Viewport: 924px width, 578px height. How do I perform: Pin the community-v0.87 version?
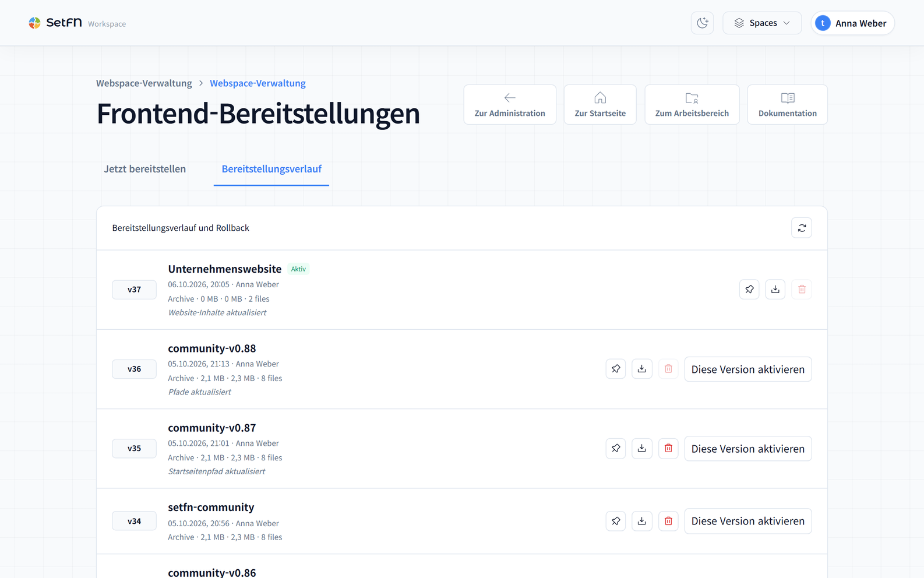616,448
